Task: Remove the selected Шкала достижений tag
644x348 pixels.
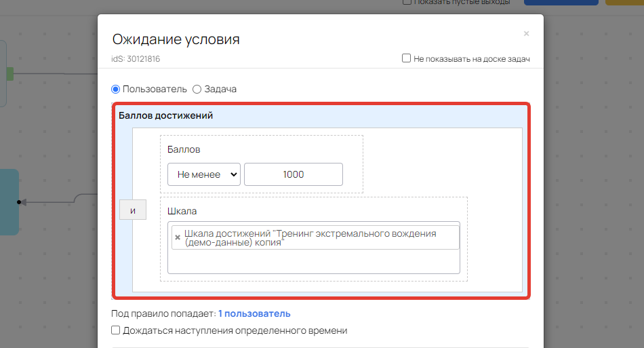Action: [178, 237]
